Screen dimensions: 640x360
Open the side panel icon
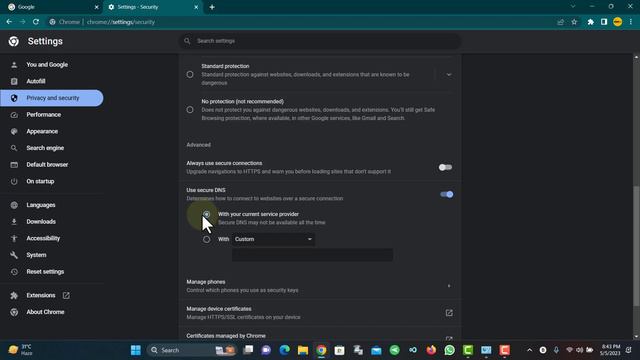[604, 22]
